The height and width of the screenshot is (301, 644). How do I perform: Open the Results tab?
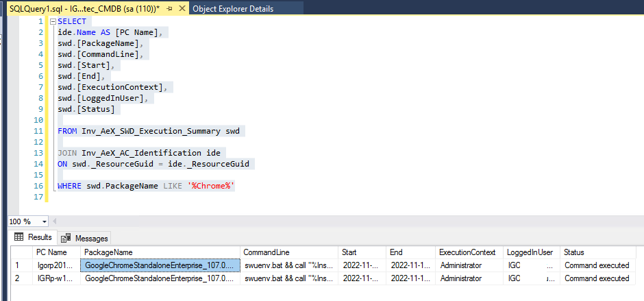tap(33, 238)
